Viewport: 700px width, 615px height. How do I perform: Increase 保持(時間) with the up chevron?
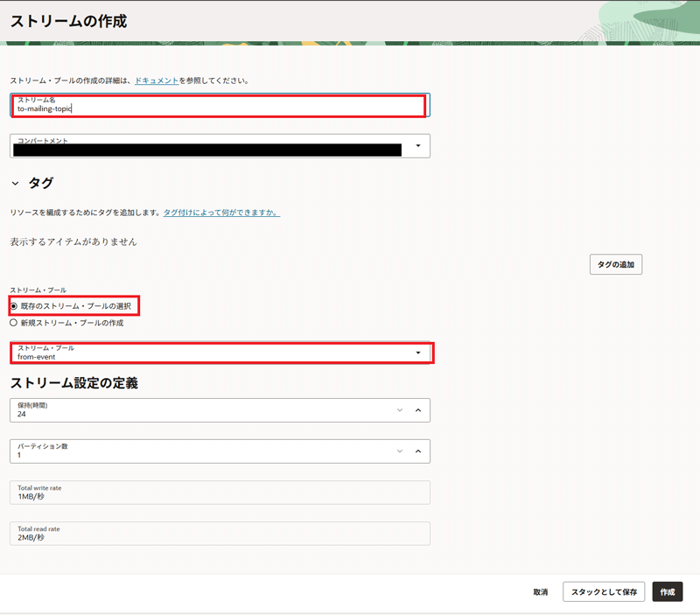[x=417, y=409]
